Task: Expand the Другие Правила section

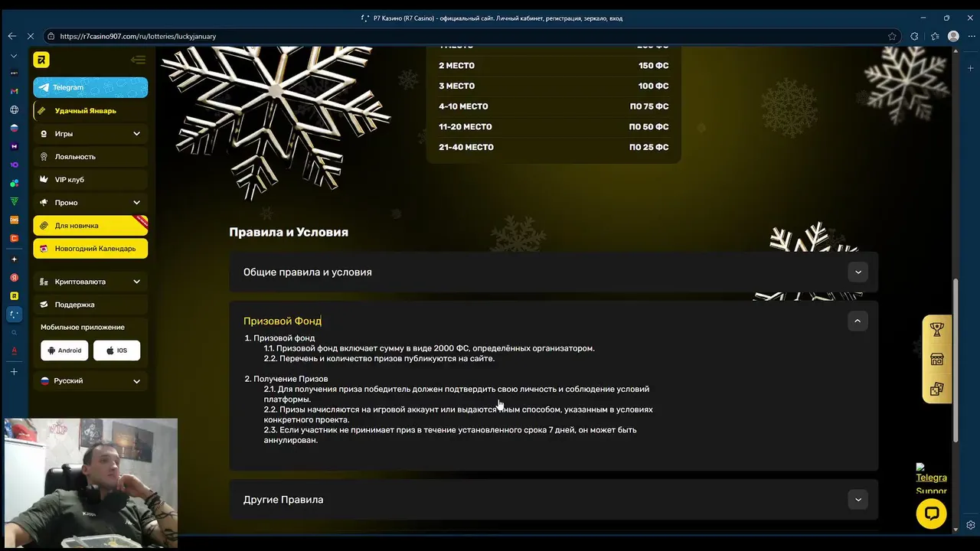Action: (x=554, y=500)
